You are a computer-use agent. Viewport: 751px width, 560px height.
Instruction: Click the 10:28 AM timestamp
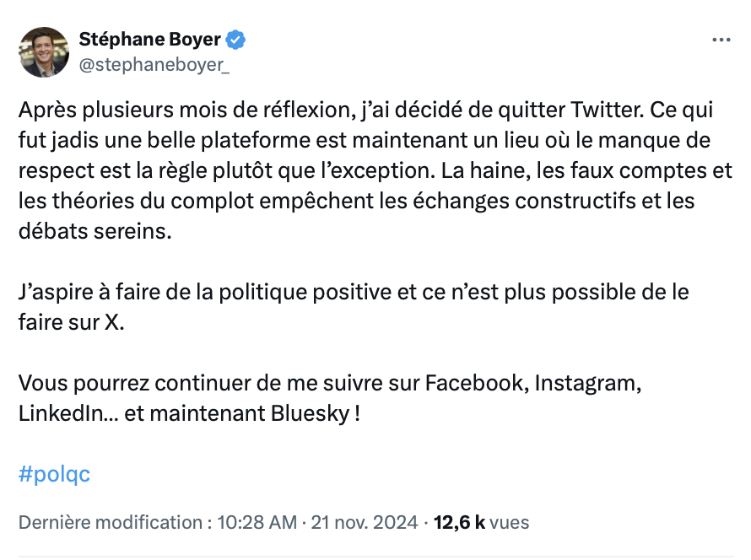coord(257,522)
